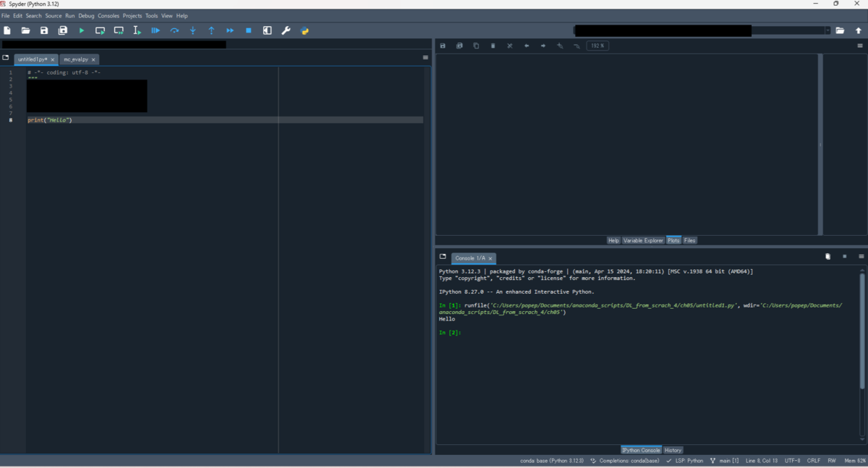This screenshot has width=868, height=468.
Task: Open the Plots pane options menu
Action: point(860,46)
